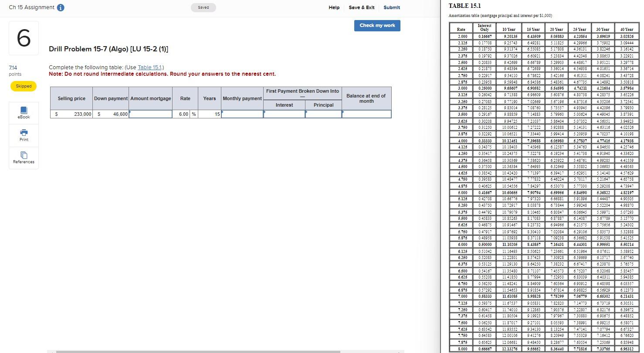The width and height of the screenshot is (644, 353).
Task: Open the Help menu
Action: [334, 7]
